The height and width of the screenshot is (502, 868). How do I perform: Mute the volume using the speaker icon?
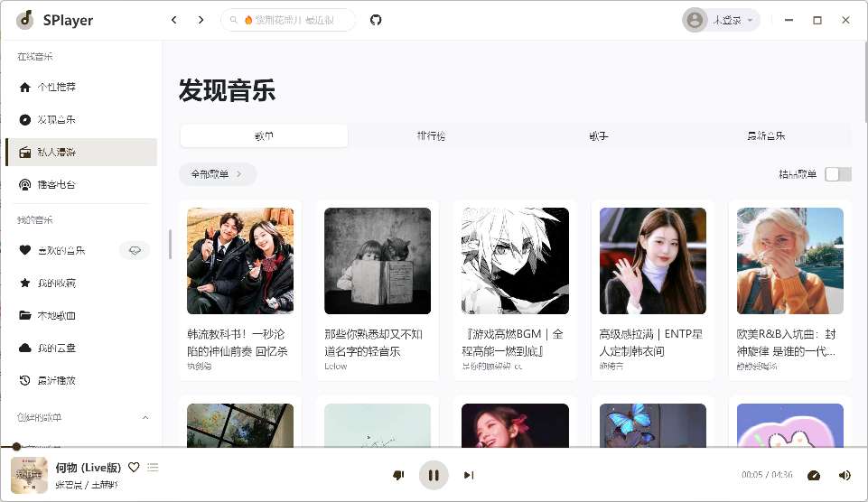[x=845, y=475]
